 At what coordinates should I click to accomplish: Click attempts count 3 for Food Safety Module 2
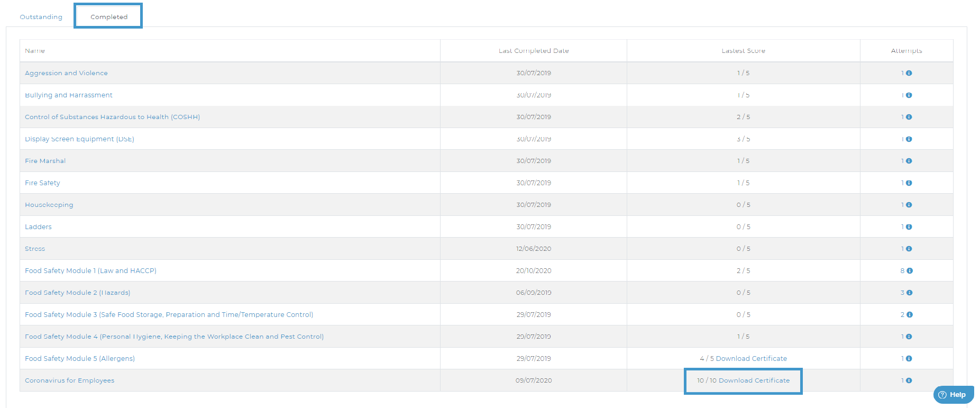902,293
